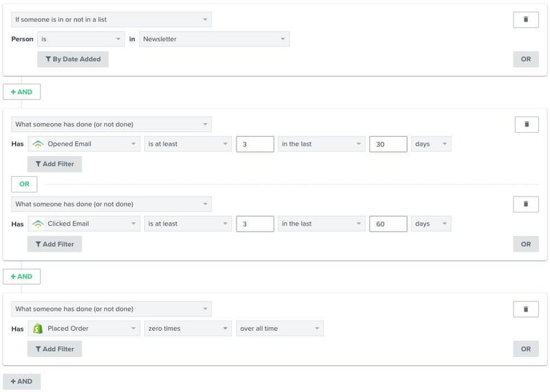The height and width of the screenshot is (392, 550).
Task: Open the Placed Order metric dropdown
Action: 85,329
